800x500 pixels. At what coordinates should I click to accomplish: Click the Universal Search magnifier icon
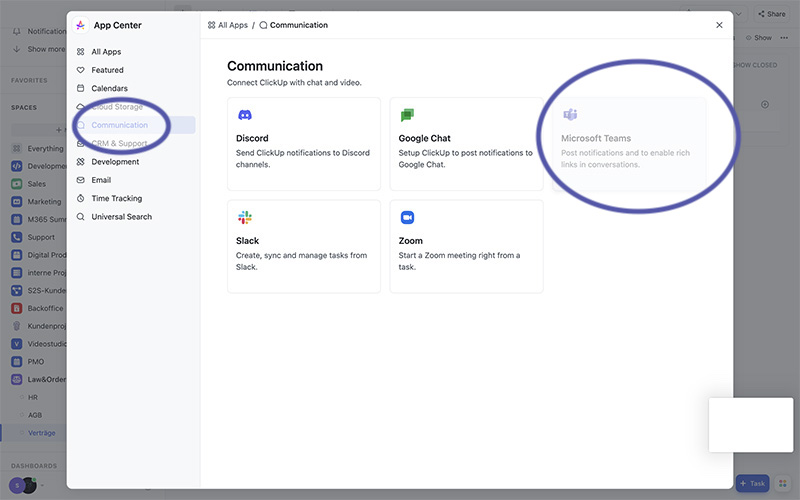[81, 217]
